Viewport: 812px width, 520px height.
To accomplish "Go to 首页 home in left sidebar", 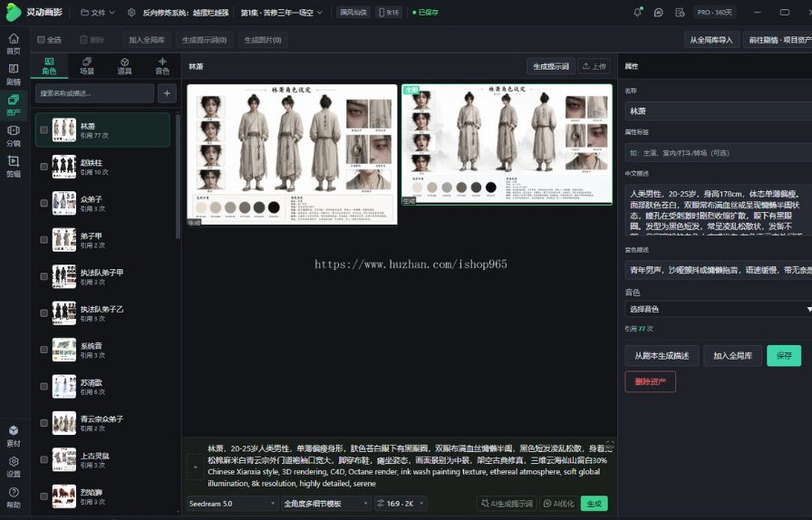I will click(14, 44).
